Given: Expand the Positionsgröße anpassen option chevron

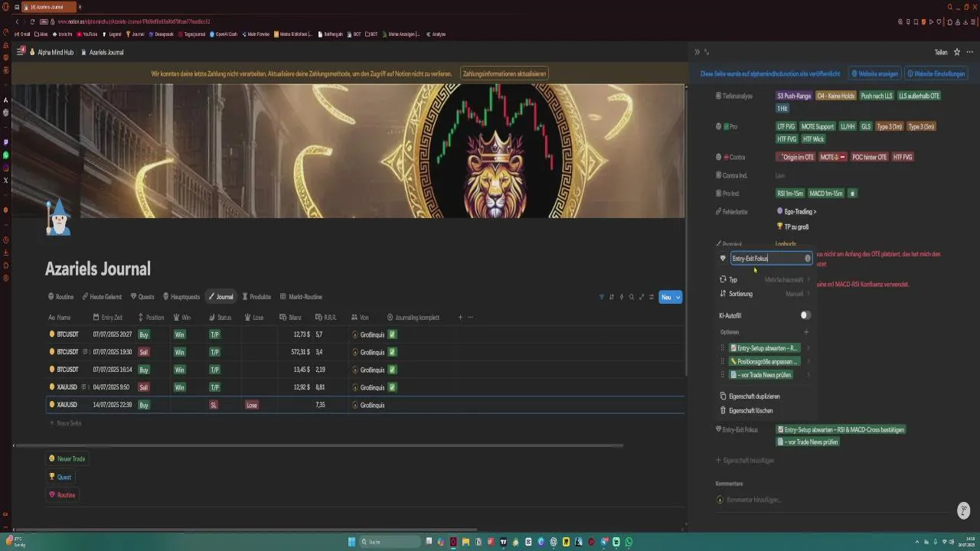Looking at the screenshot, I should [x=808, y=361].
